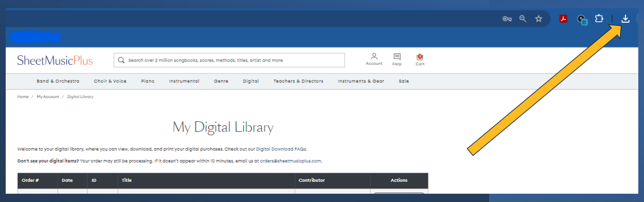
Task: Open the browser extensions puzzle icon
Action: pos(598,19)
